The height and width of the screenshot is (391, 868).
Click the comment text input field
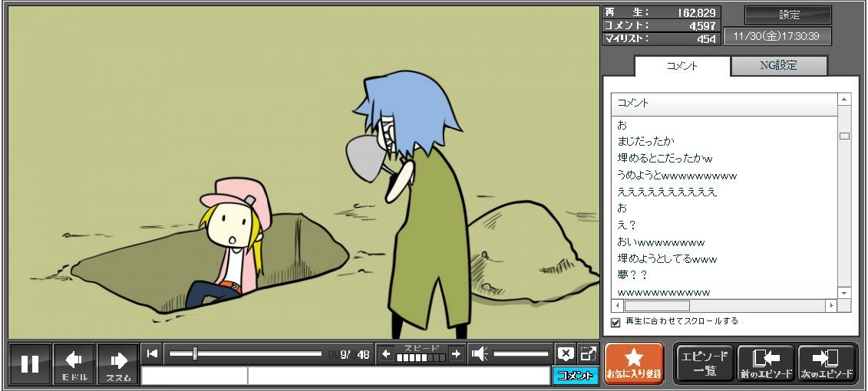tap(398, 376)
